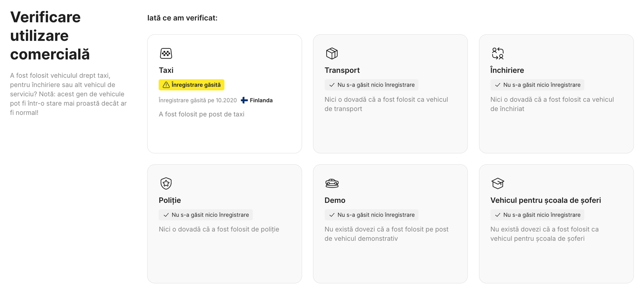Image resolution: width=644 pixels, height=293 pixels.
Task: Click the Închiriere rental swap icon
Action: [x=497, y=53]
